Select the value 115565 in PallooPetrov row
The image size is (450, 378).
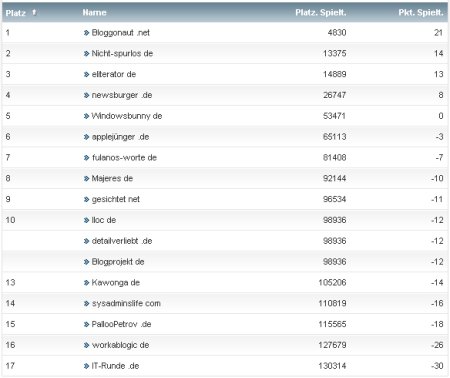332,324
